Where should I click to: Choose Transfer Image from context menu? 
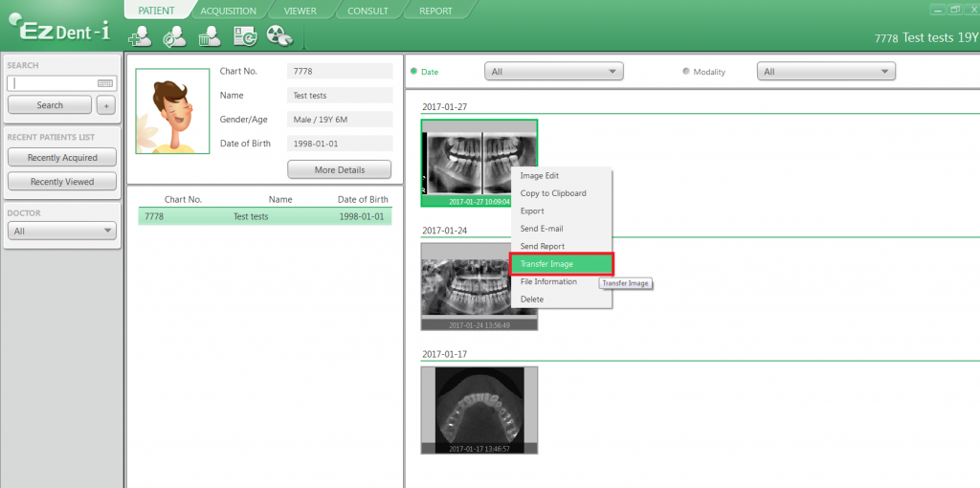pyautogui.click(x=561, y=264)
